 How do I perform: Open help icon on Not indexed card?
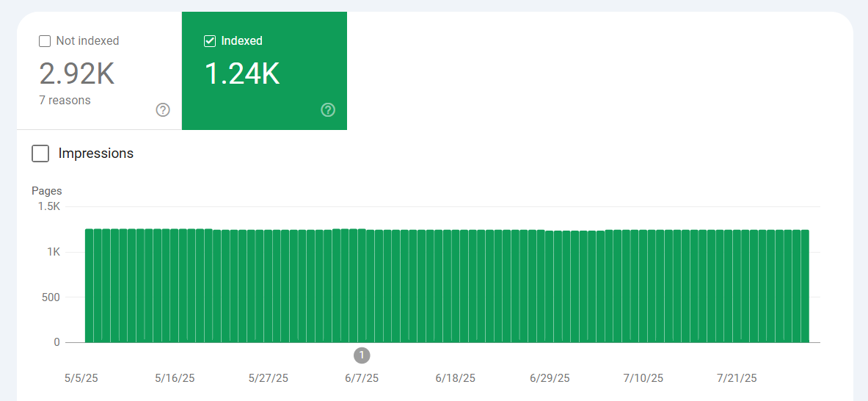pyautogui.click(x=163, y=109)
